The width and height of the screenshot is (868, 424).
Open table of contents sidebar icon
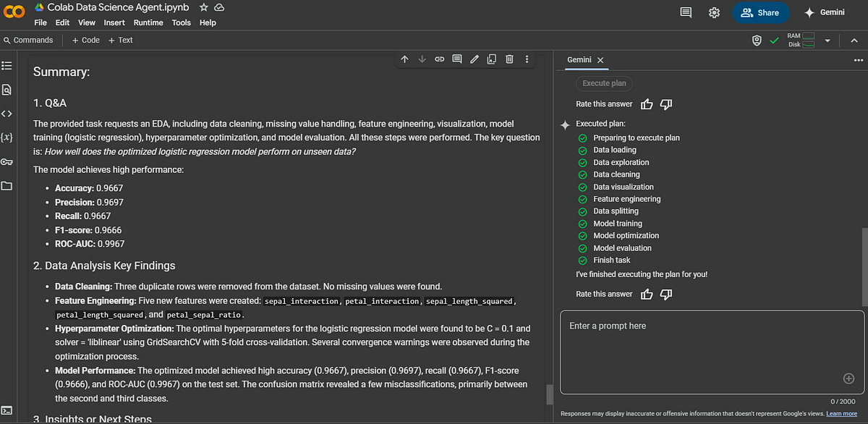tap(7, 65)
